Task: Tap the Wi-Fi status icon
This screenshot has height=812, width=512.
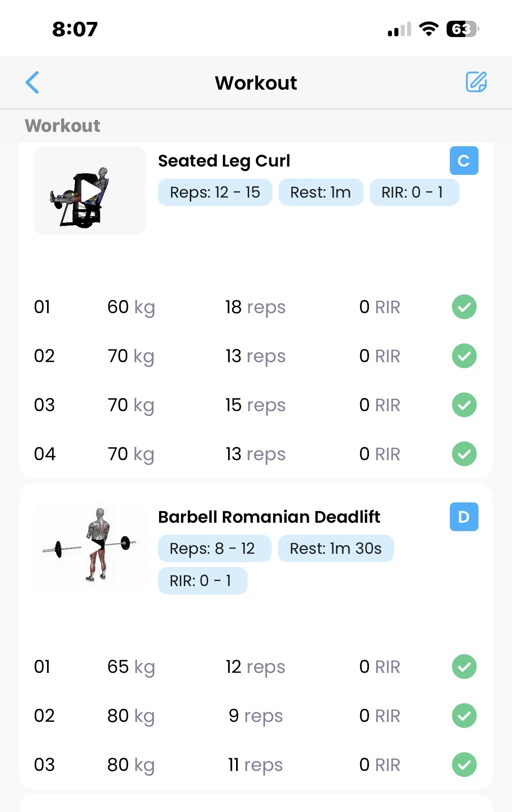Action: [429, 29]
